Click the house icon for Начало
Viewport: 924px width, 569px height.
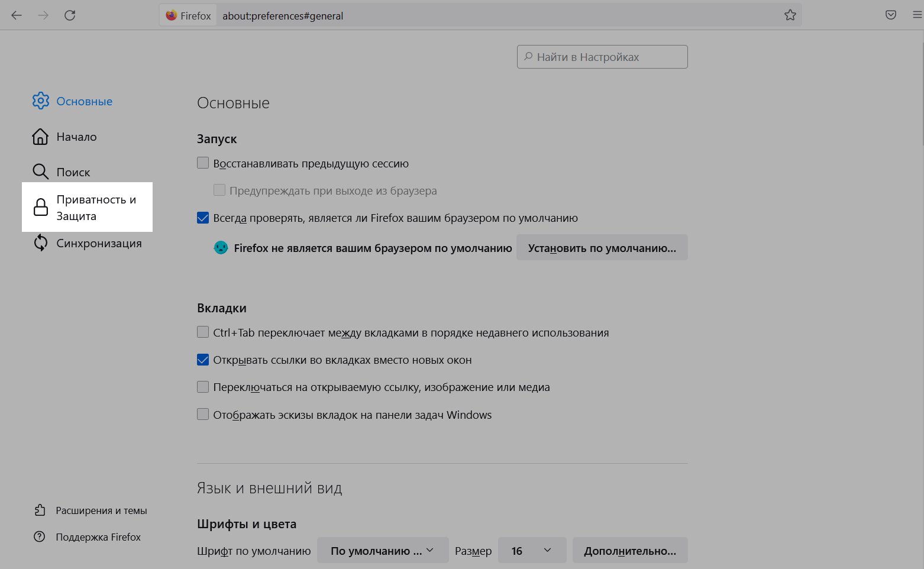coord(40,137)
